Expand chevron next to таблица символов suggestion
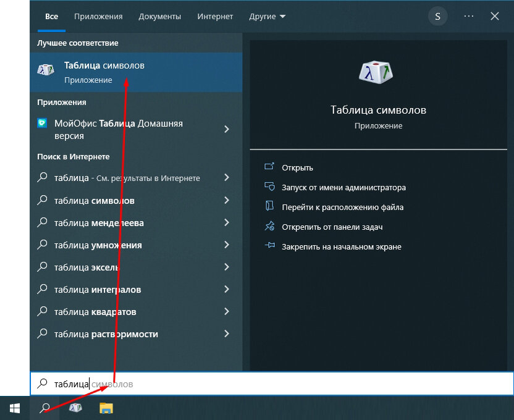The width and height of the screenshot is (514, 420). pos(227,200)
